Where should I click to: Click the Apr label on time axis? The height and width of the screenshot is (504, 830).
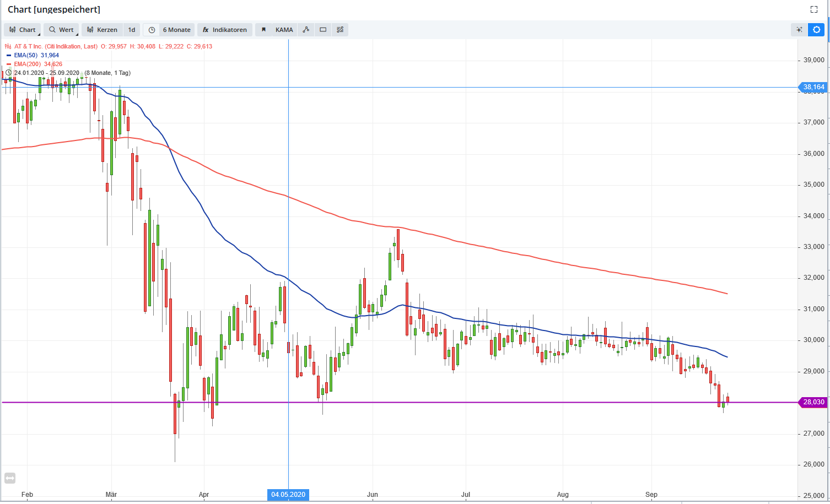(x=204, y=495)
